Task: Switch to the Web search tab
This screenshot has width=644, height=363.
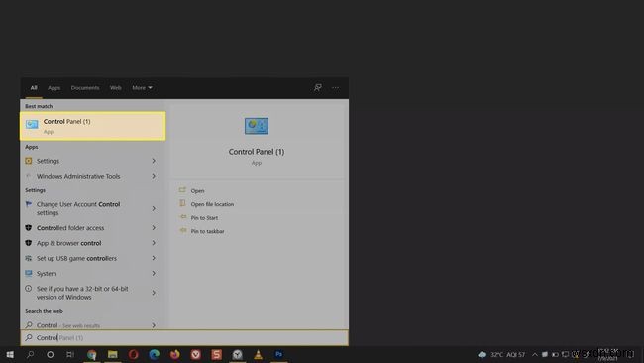Action: pyautogui.click(x=115, y=88)
